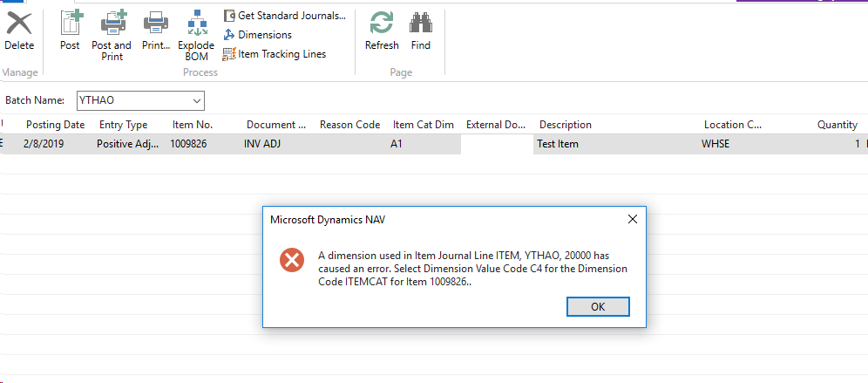Click OK in the error dialog
868x383 pixels.
click(x=598, y=306)
